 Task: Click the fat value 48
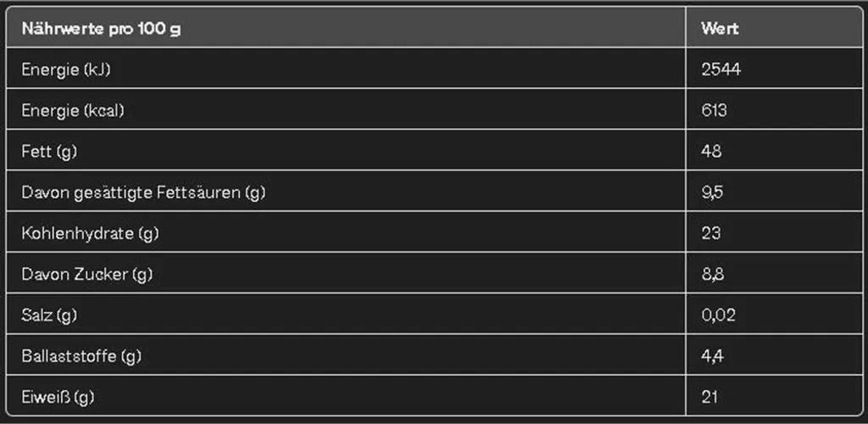(x=711, y=151)
